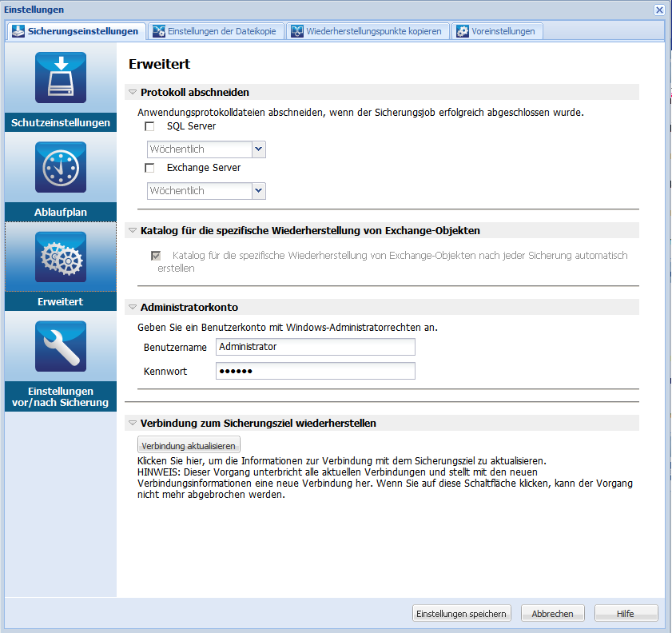This screenshot has width=672, height=633.
Task: Switch to Wiederherstellungspunkte kopieren tab
Action: coord(368,31)
